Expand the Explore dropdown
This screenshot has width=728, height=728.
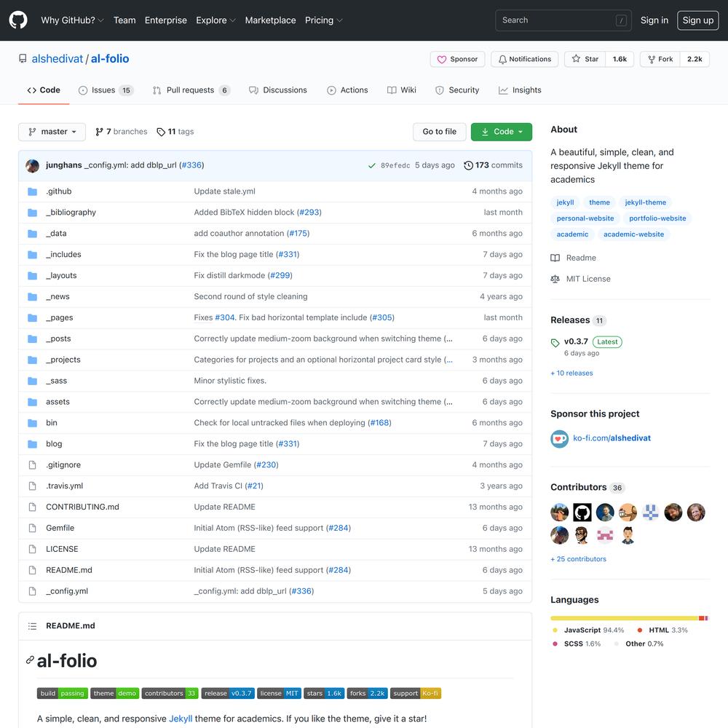(x=215, y=20)
